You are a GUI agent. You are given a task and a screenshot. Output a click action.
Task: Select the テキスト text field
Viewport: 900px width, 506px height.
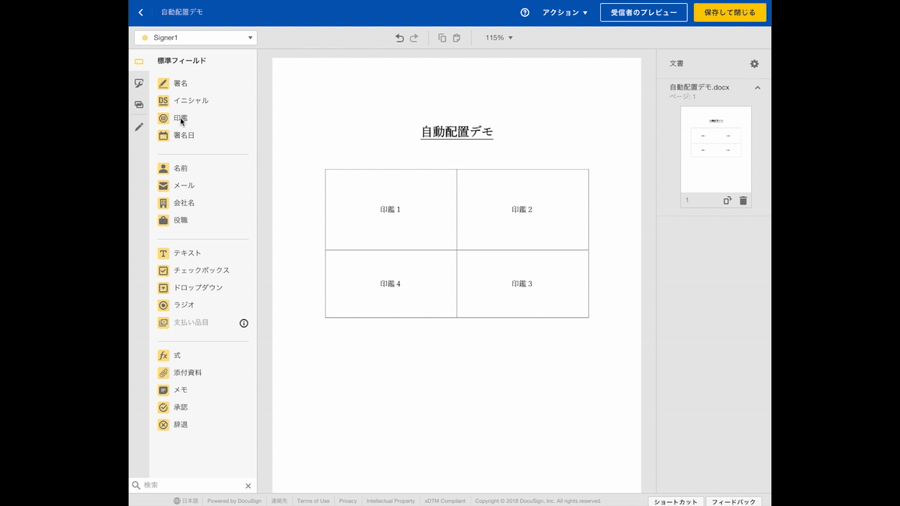[180, 253]
